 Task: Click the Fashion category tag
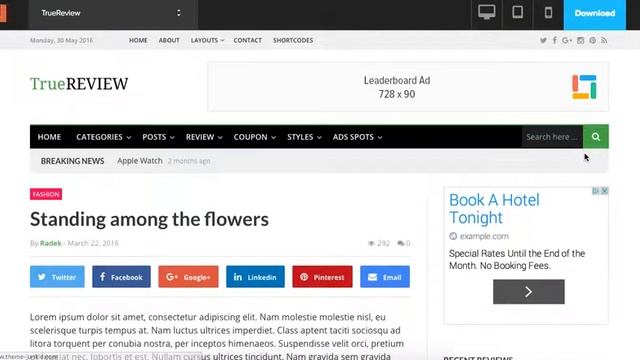pyautogui.click(x=46, y=194)
